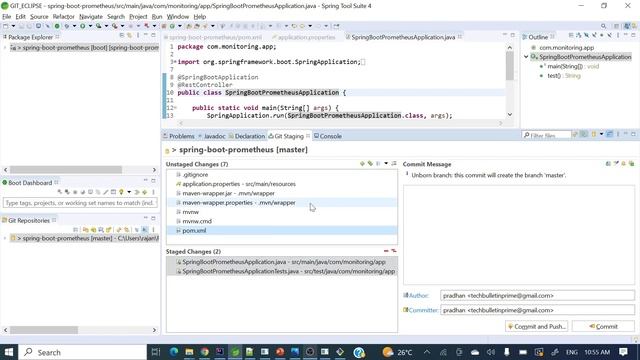This screenshot has height=360, width=640.
Task: Open Boot Dashboard view menu (three dots)
Action: pyautogui.click(x=153, y=192)
